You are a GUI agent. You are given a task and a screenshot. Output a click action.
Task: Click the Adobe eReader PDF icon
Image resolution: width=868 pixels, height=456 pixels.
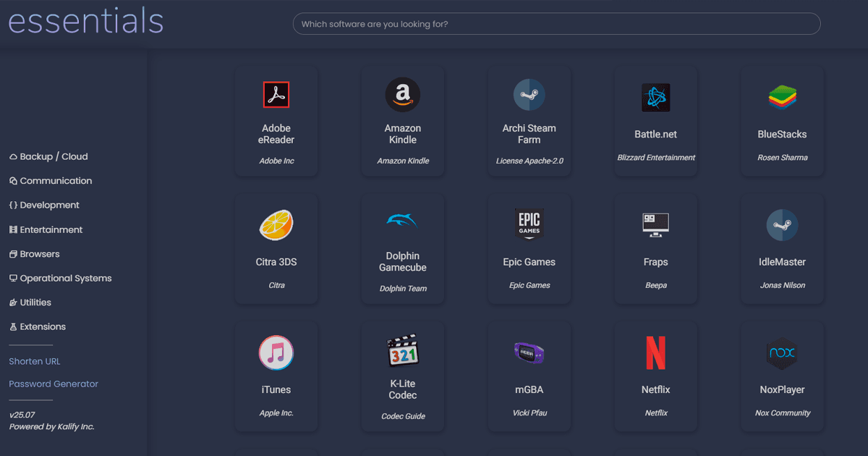(276, 95)
